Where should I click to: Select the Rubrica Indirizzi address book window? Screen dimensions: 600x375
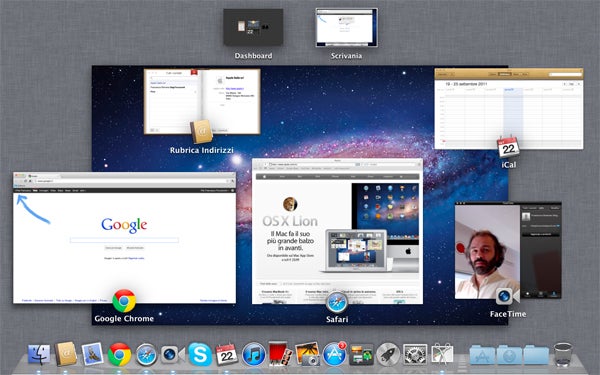[202, 101]
